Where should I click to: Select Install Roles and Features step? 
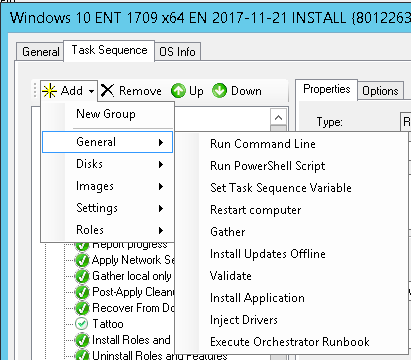click(131, 340)
